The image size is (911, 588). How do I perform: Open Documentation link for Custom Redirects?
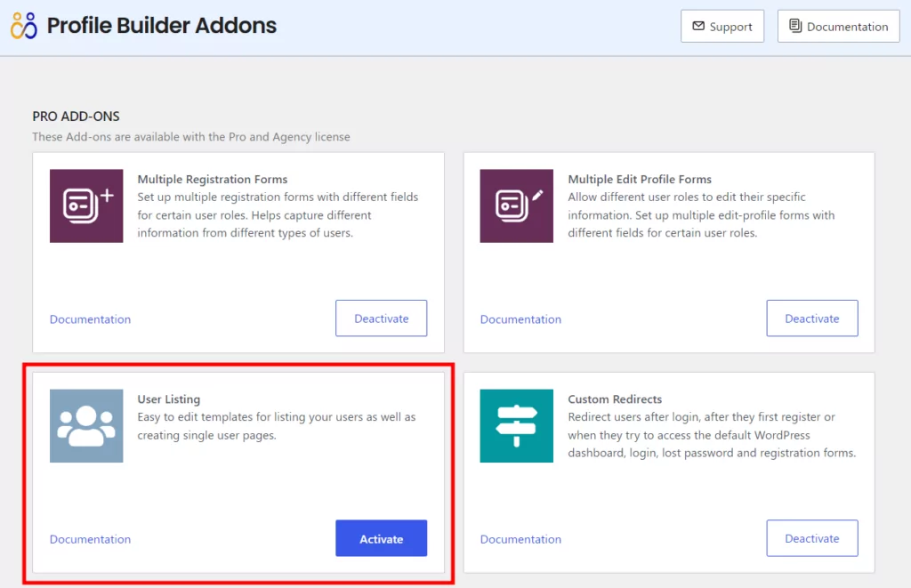(520, 539)
